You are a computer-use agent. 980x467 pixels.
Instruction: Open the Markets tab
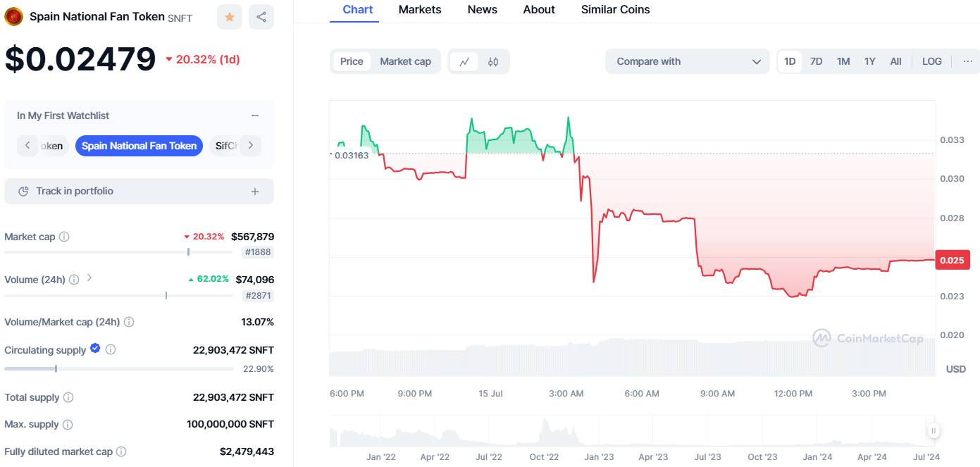point(420,10)
